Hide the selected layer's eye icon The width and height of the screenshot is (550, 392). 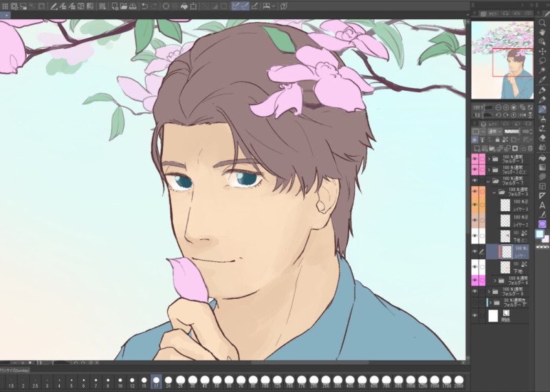(474, 252)
